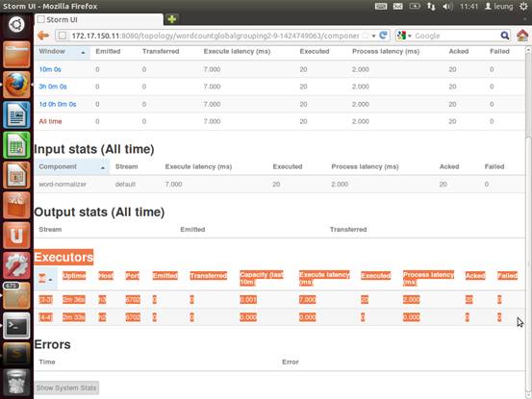This screenshot has width=532, height=399.
Task: Click the Time header under Errors
Action: pyautogui.click(x=47, y=362)
